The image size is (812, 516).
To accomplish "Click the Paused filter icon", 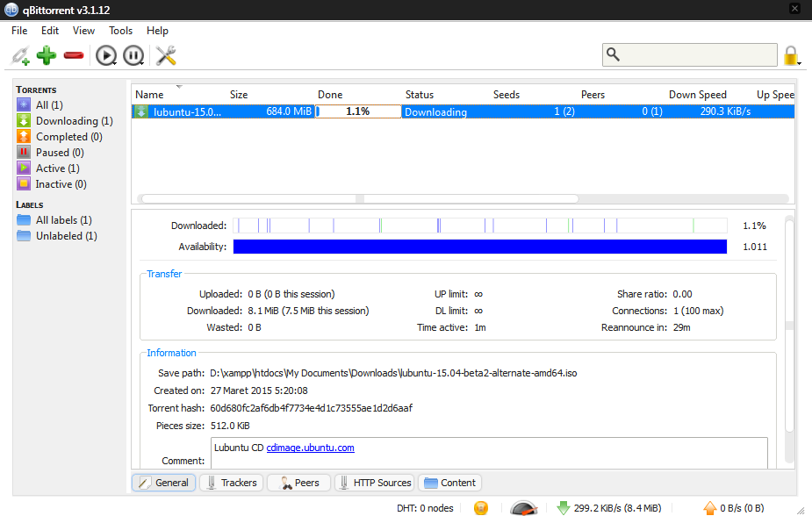I will (x=24, y=152).
